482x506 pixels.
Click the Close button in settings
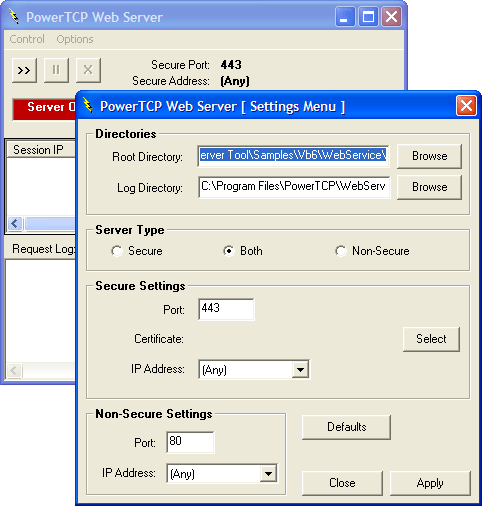coord(342,483)
